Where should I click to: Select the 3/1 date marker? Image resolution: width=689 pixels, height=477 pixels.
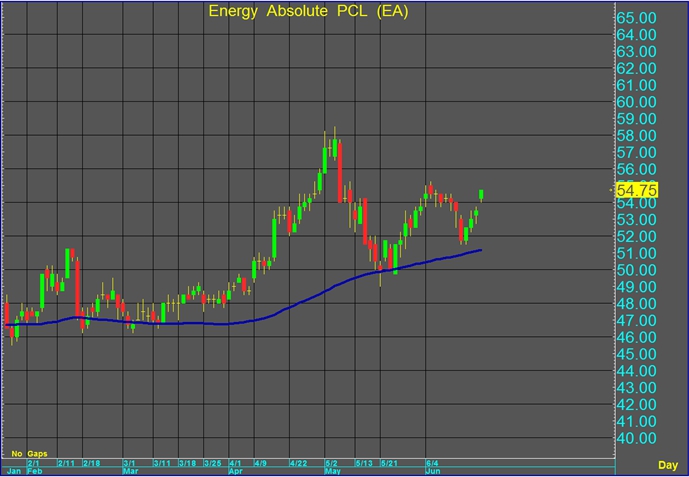(129, 463)
